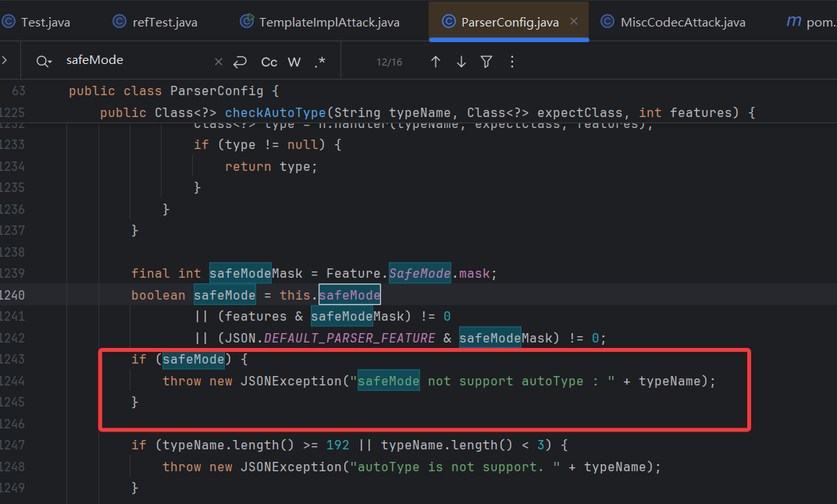Click the new line icon in search
The width and height of the screenshot is (837, 504).
[240, 62]
